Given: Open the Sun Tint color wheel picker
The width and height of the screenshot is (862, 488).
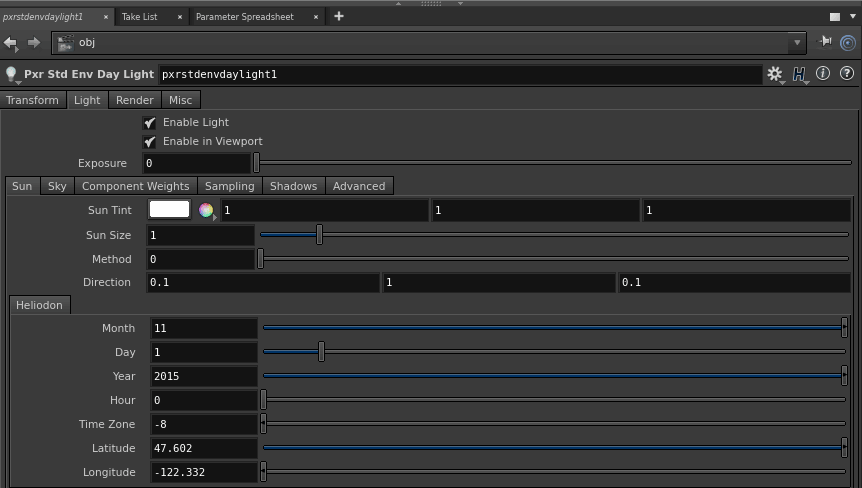Looking at the screenshot, I should point(206,210).
